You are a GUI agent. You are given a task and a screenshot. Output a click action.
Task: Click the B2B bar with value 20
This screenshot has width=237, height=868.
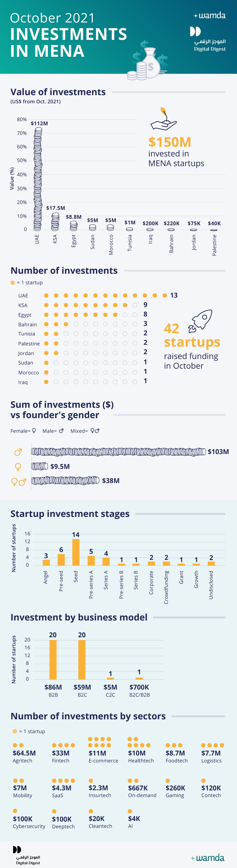tap(53, 659)
